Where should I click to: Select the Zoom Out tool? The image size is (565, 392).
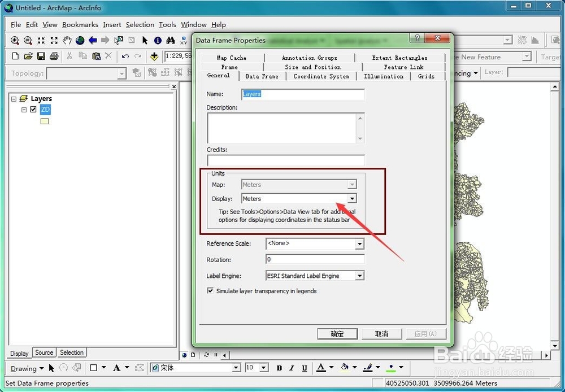coord(28,40)
